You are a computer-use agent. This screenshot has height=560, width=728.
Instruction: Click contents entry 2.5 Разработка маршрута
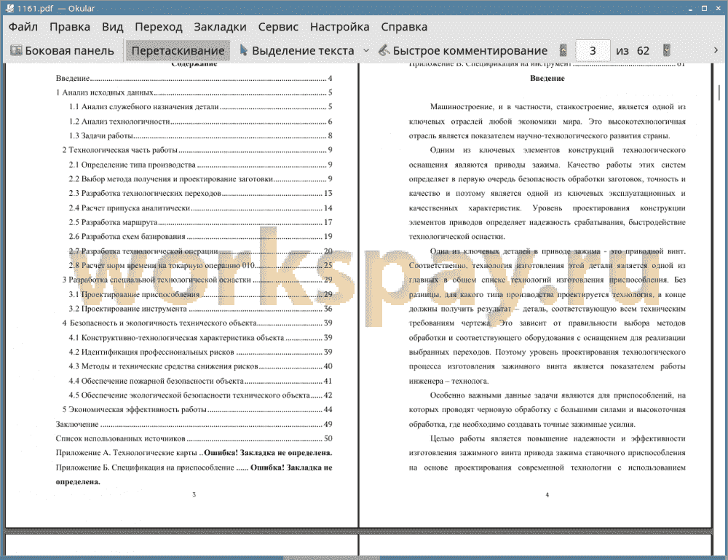[201, 222]
